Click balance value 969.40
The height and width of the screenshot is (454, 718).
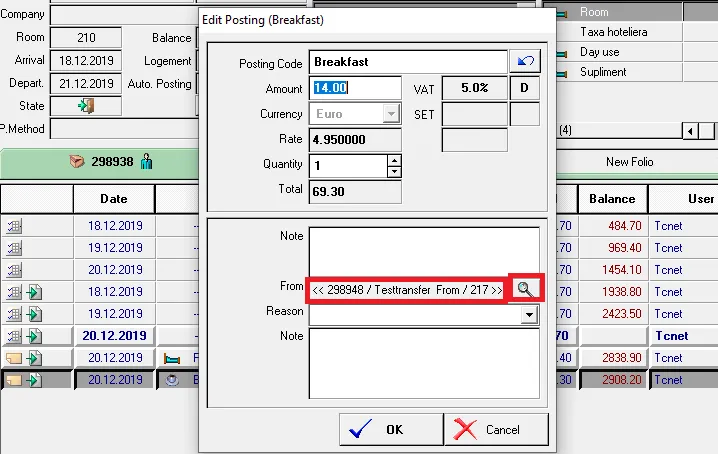point(625,247)
